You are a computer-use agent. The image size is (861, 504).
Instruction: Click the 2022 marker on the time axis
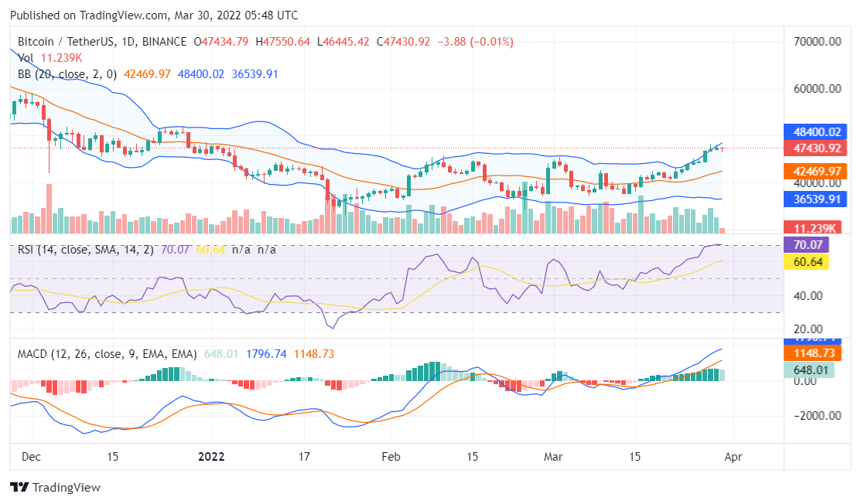pos(211,457)
